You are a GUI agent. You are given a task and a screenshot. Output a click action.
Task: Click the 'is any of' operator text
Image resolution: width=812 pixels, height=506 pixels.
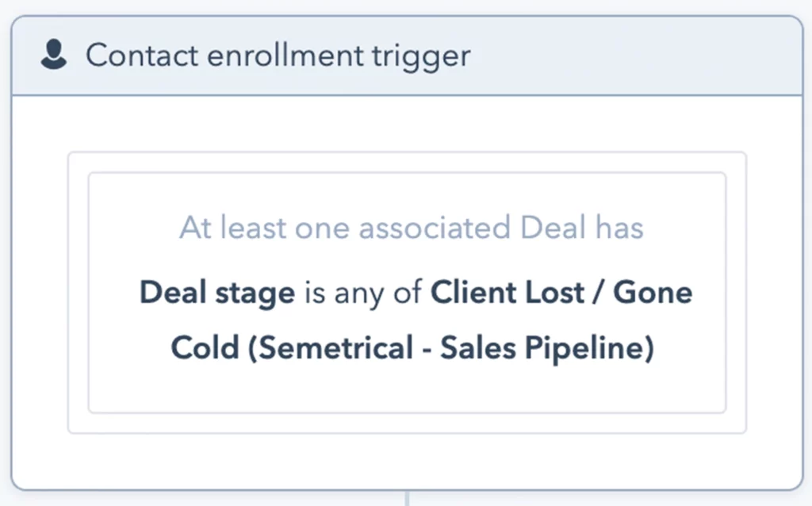click(x=363, y=293)
